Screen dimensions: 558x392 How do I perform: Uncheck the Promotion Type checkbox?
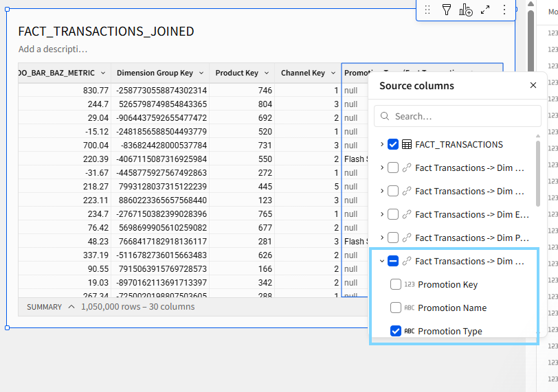tap(396, 331)
